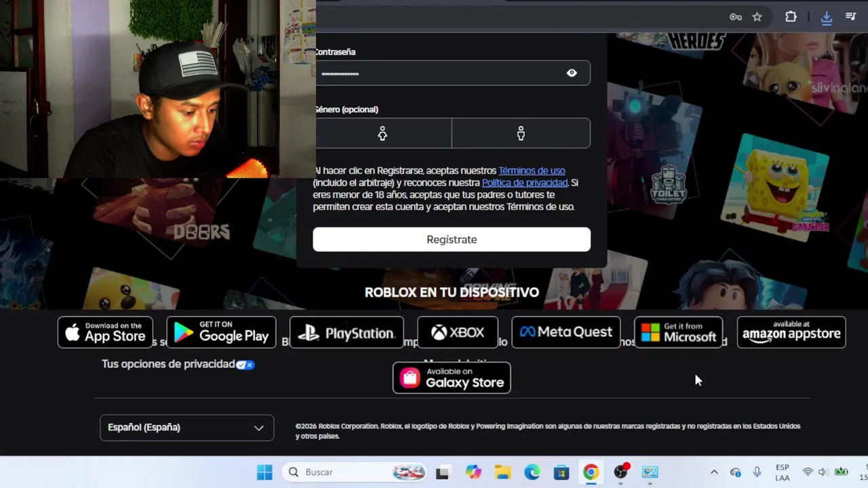Open the PlayStation badge
This screenshot has height=488, width=868.
click(x=347, y=332)
